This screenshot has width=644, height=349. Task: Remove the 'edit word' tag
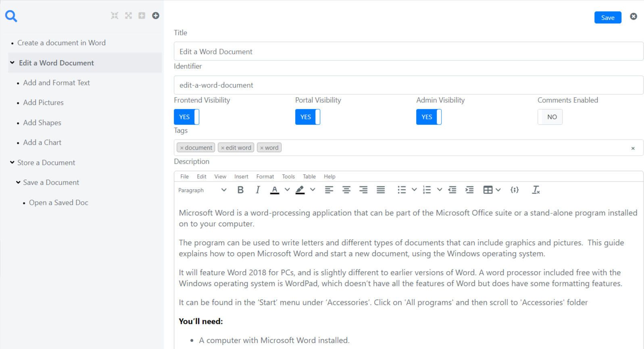pos(223,148)
